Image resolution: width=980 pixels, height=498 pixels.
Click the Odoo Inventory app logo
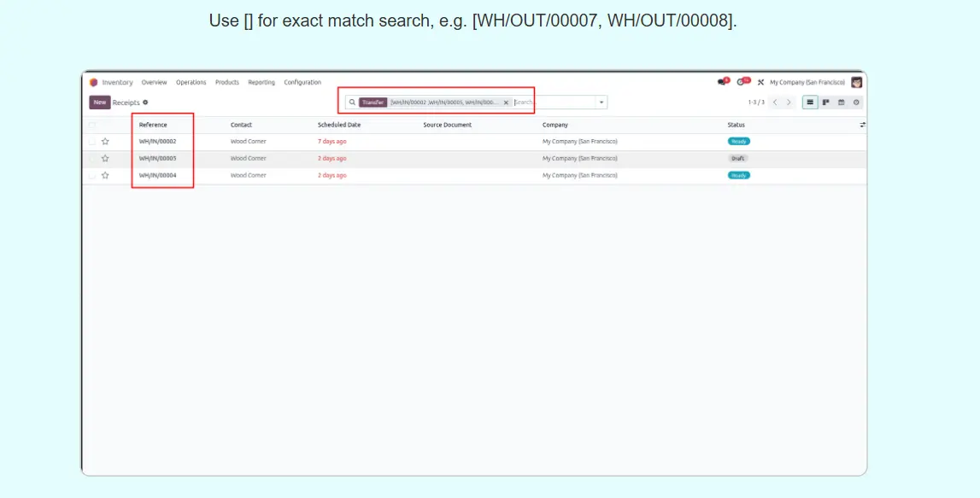tap(94, 83)
